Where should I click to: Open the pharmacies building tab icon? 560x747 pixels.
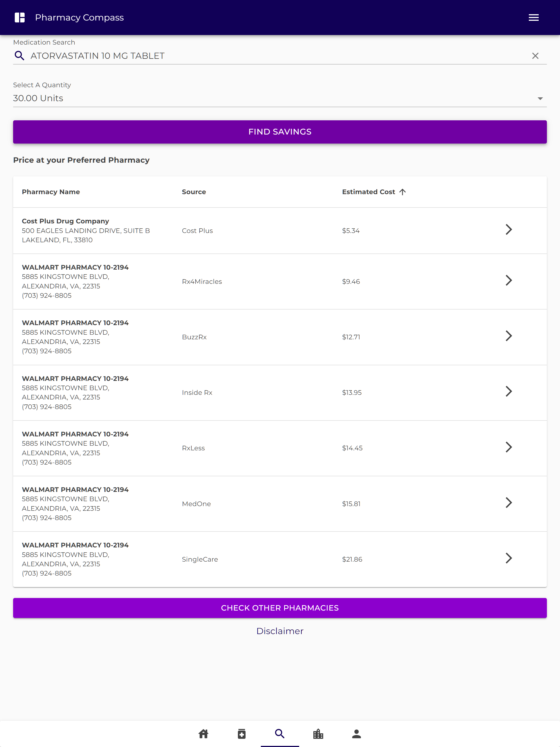coord(318,734)
